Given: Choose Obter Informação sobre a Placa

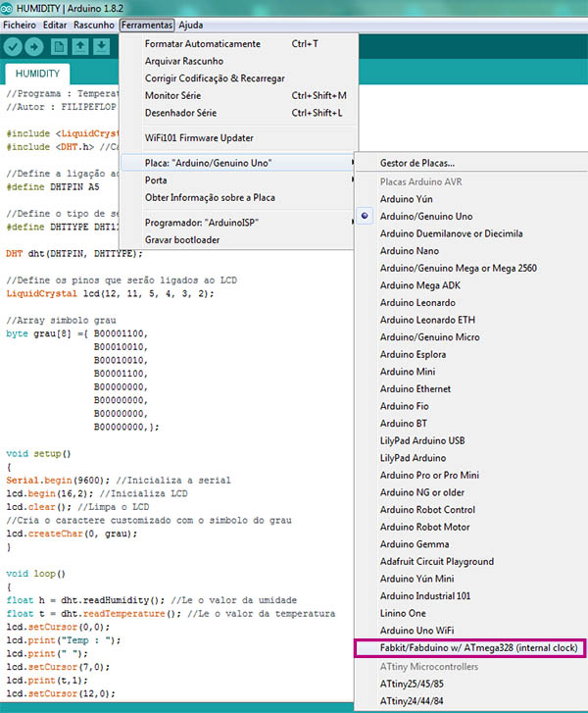Looking at the screenshot, I should [x=237, y=197].
